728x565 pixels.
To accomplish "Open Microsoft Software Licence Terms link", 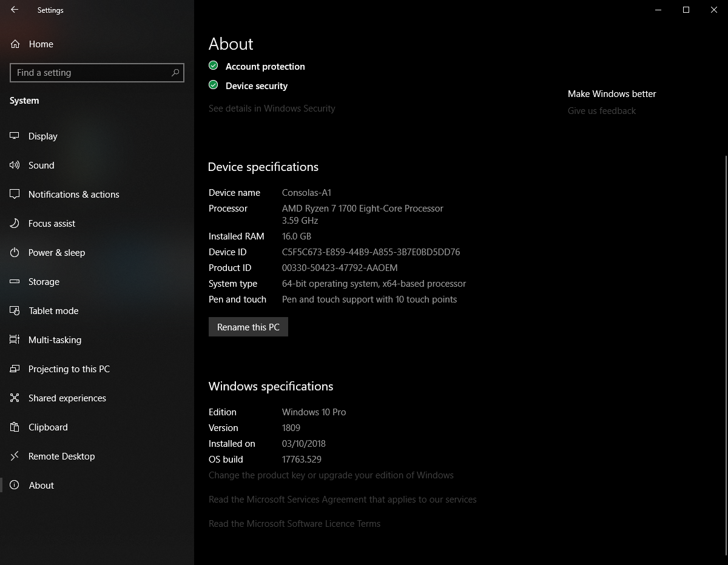I will pos(294,524).
